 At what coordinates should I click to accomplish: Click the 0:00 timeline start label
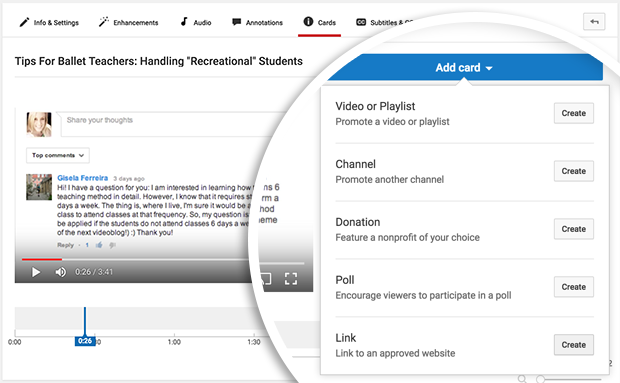[15, 342]
